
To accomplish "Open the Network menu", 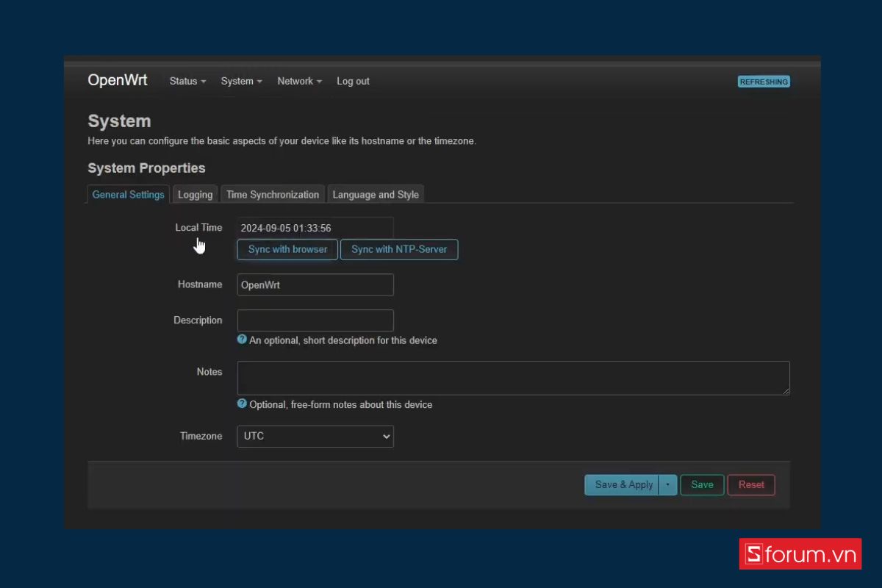I will [299, 81].
